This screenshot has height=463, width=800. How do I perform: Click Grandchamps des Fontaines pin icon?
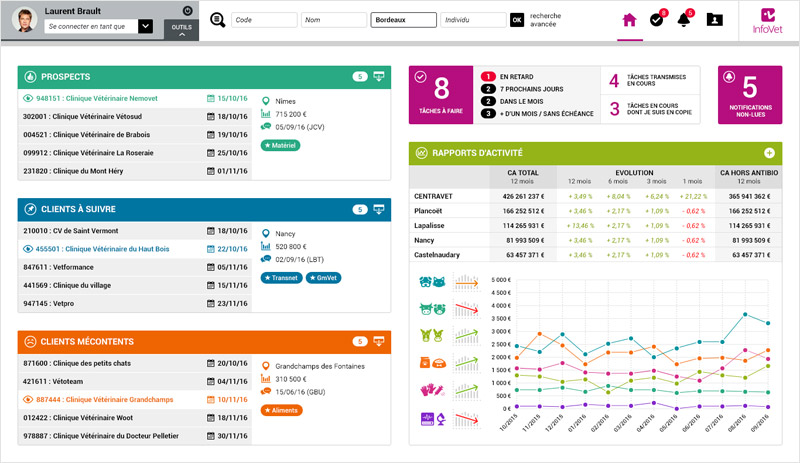(265, 366)
